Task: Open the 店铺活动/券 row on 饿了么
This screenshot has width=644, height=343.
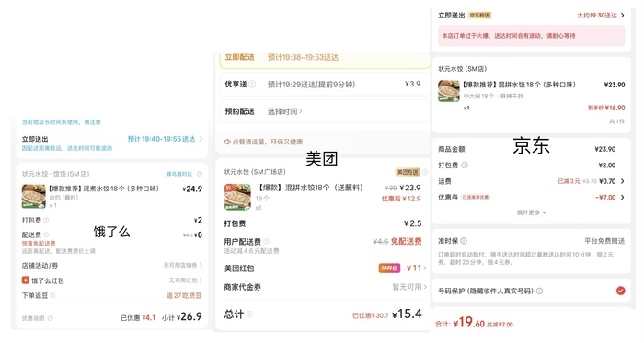Action: click(x=111, y=266)
